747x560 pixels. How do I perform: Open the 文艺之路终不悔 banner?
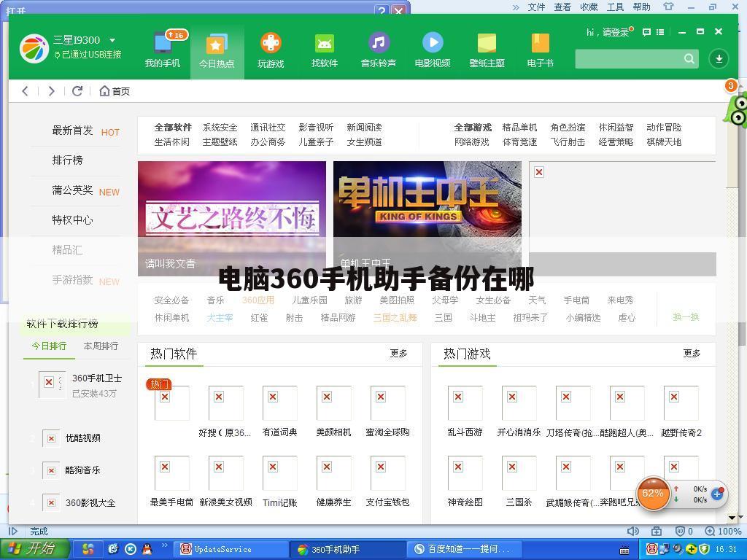coord(232,219)
